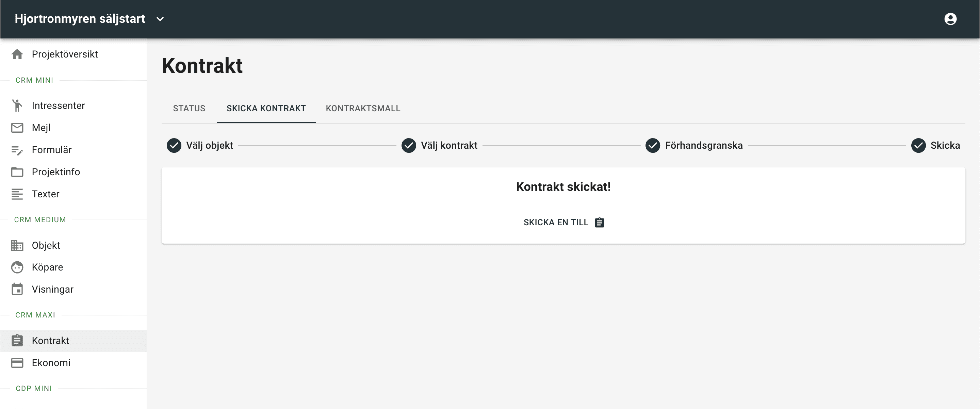
Task: Select the Formulär edit-list icon
Action: (x=17, y=150)
